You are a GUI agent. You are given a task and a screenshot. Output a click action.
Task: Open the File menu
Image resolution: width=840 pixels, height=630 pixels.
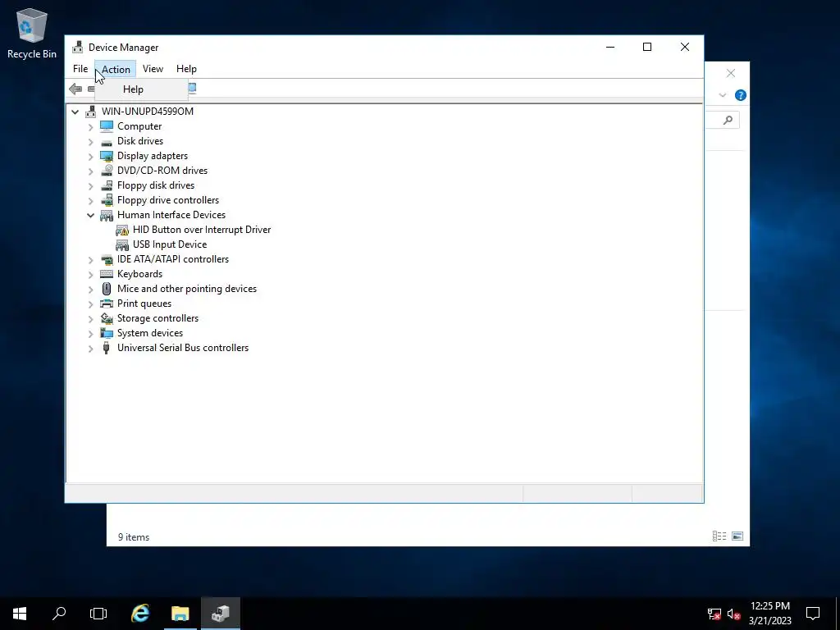tap(80, 69)
